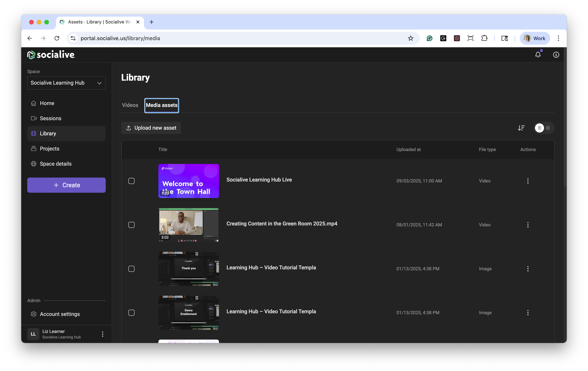Open the notifications bell
Image resolution: width=588 pixels, height=371 pixels.
click(x=538, y=55)
